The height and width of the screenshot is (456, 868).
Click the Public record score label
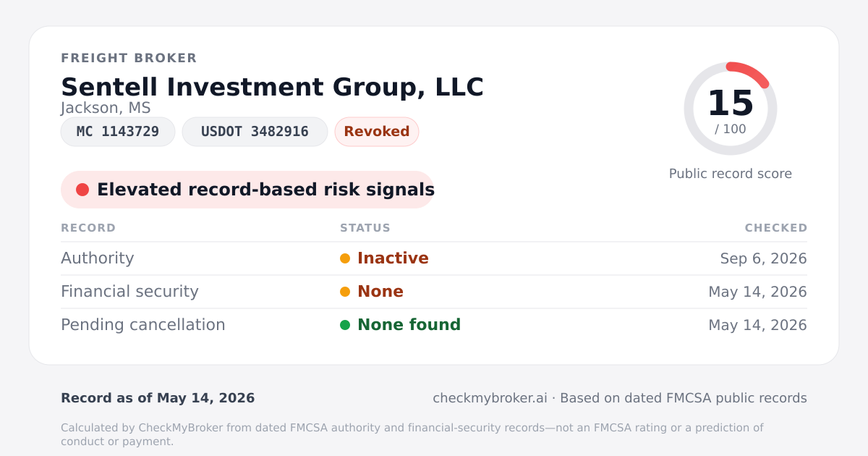(x=731, y=174)
